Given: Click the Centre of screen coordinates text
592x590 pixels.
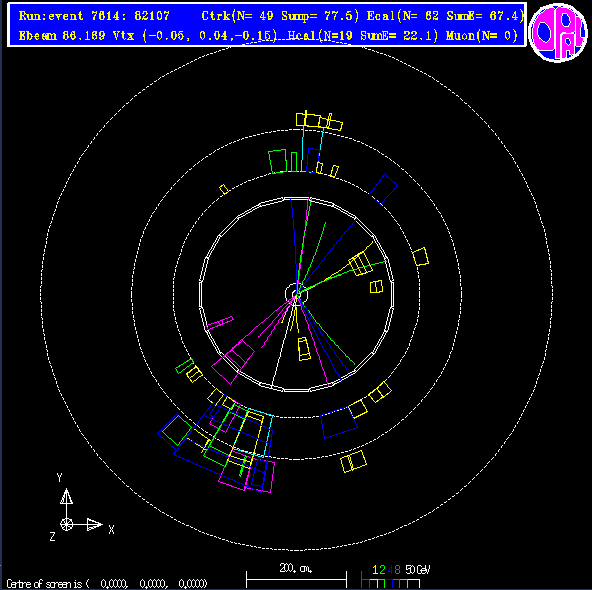Looking at the screenshot, I should tap(107, 584).
